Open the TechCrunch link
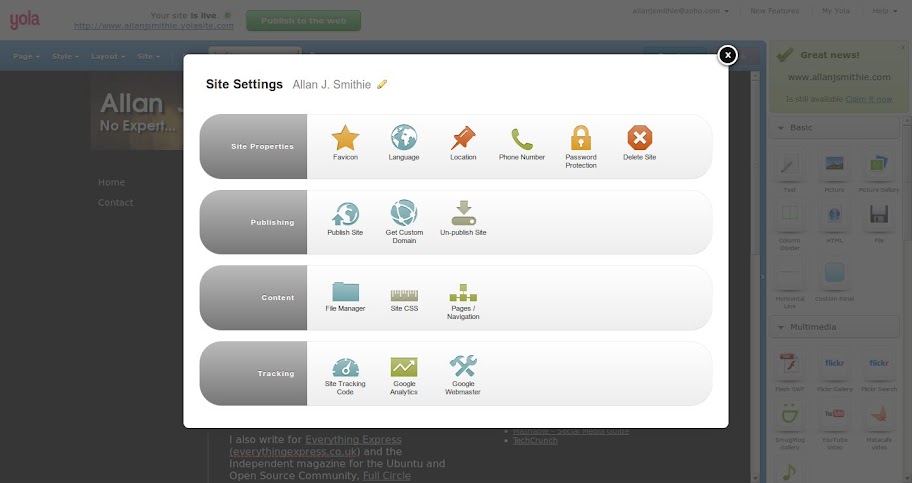912x483 pixels. pos(535,441)
